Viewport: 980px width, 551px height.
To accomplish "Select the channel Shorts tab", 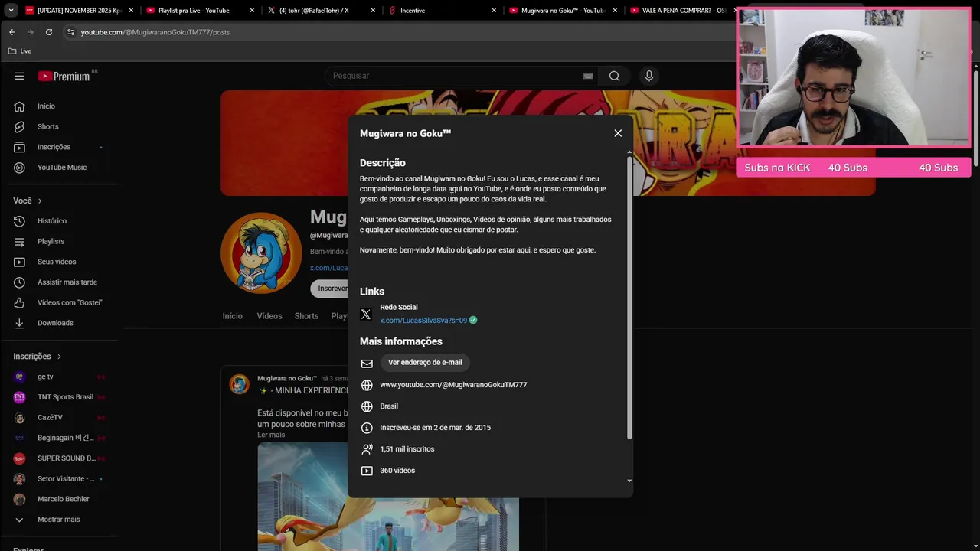I will (306, 316).
